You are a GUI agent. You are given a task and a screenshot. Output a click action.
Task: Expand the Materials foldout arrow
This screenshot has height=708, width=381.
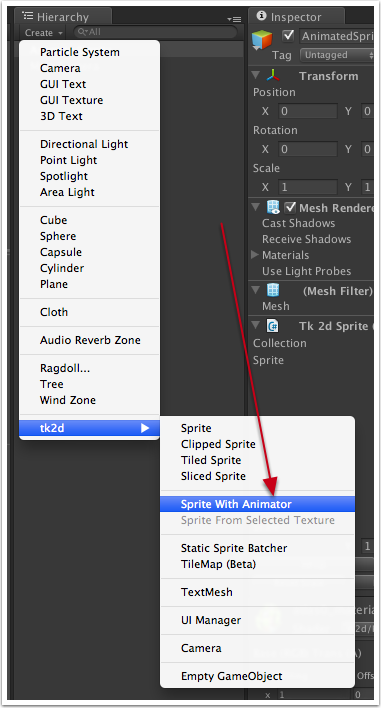[x=256, y=255]
